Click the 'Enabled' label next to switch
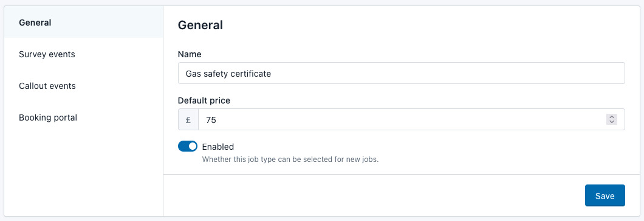The height and width of the screenshot is (221, 644). (x=218, y=147)
